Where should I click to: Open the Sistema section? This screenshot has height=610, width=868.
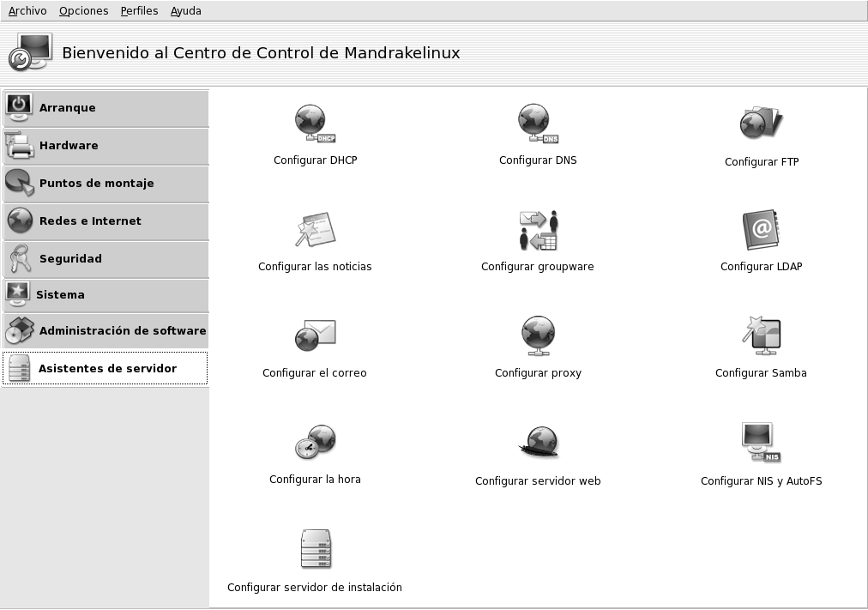(105, 295)
